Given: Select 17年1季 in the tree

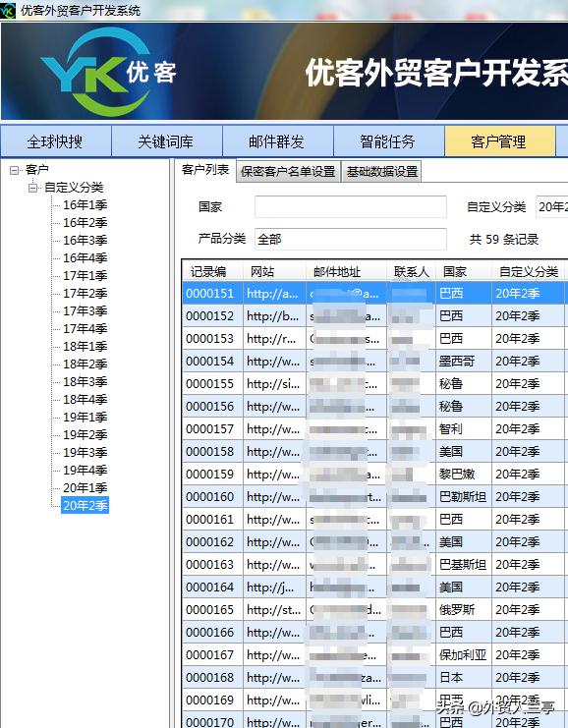Looking at the screenshot, I should 85,276.
